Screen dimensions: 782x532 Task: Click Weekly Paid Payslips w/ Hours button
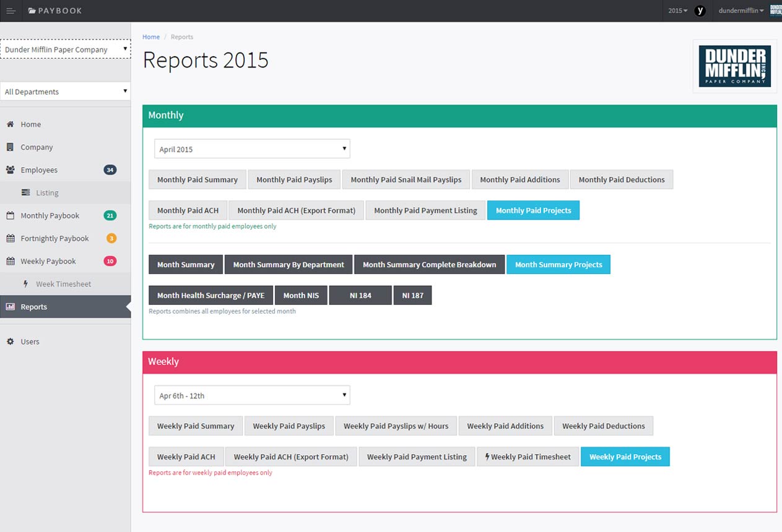(396, 426)
